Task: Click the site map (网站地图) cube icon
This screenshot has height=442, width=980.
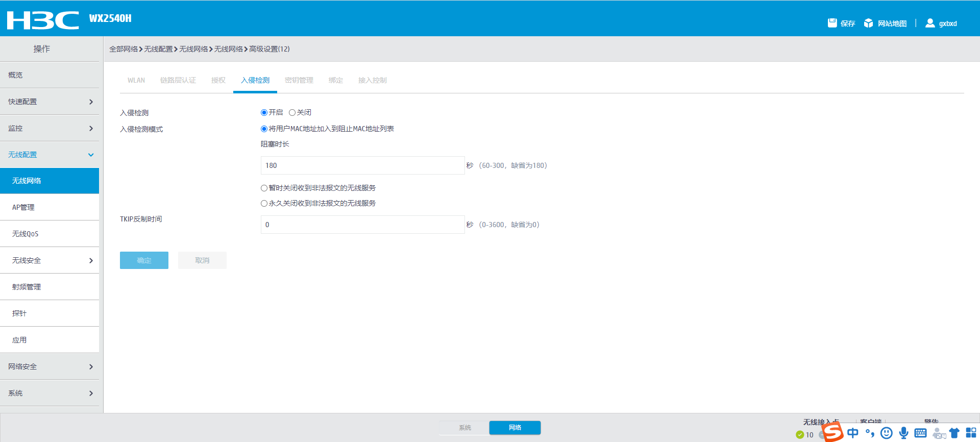Action: click(x=868, y=23)
